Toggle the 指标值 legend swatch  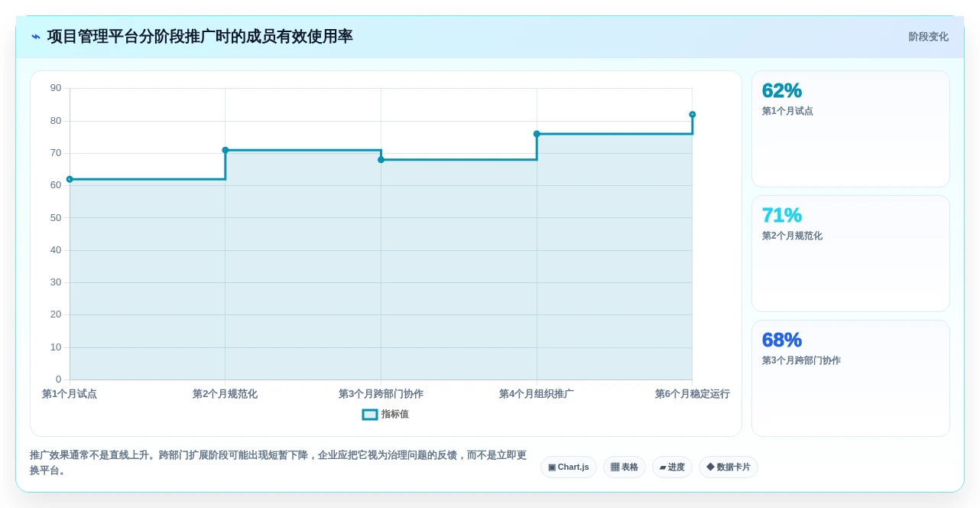coord(370,415)
